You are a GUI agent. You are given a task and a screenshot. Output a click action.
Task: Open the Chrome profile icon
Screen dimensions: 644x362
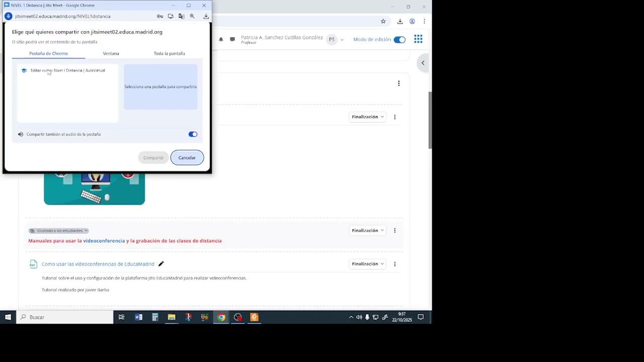click(412, 21)
